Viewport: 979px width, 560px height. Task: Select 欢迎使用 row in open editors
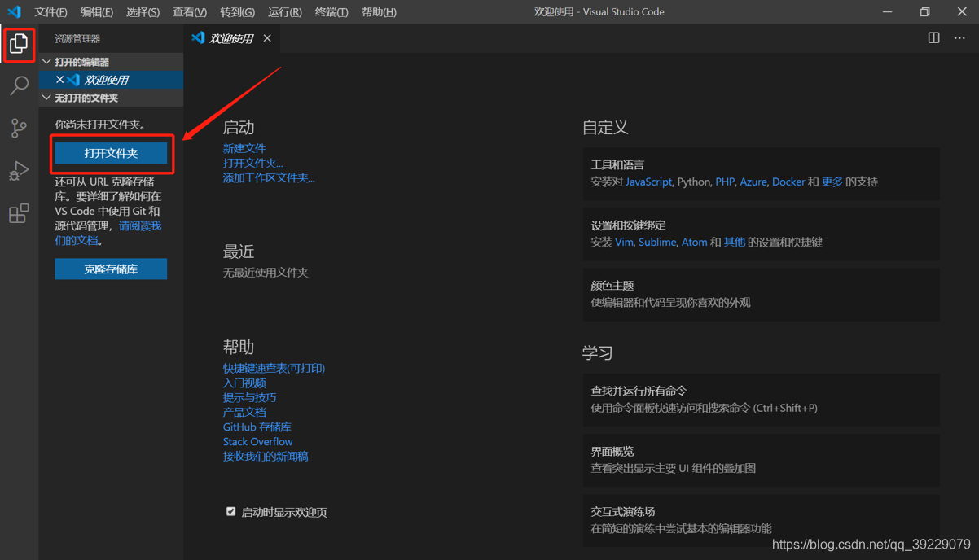pos(111,80)
